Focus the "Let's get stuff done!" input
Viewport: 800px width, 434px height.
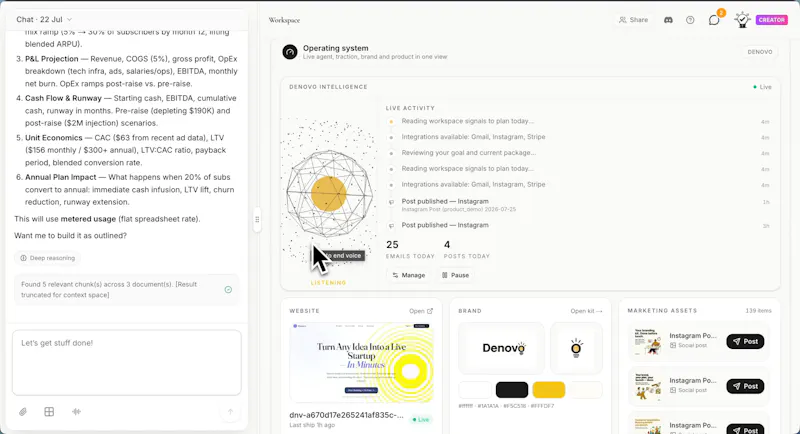coord(127,363)
